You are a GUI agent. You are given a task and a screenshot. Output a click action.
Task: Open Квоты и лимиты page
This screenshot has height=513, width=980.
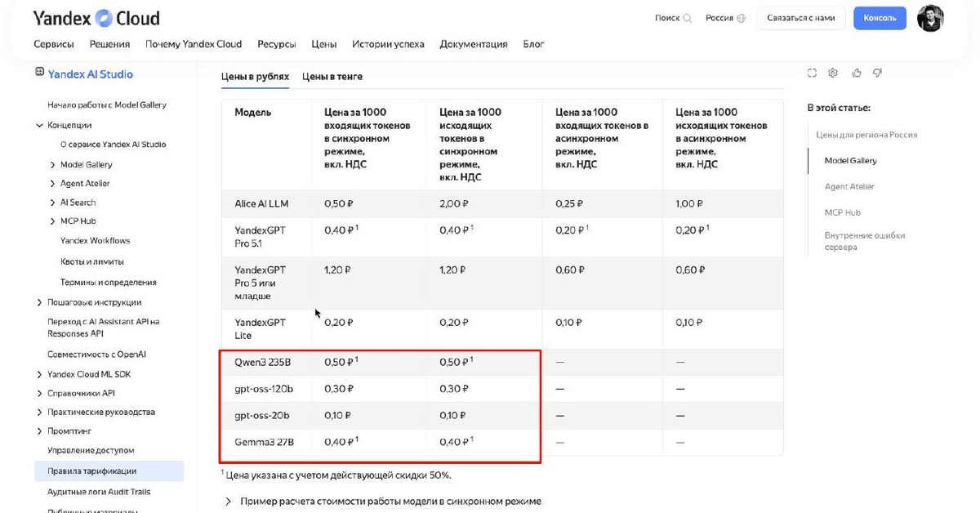92,262
